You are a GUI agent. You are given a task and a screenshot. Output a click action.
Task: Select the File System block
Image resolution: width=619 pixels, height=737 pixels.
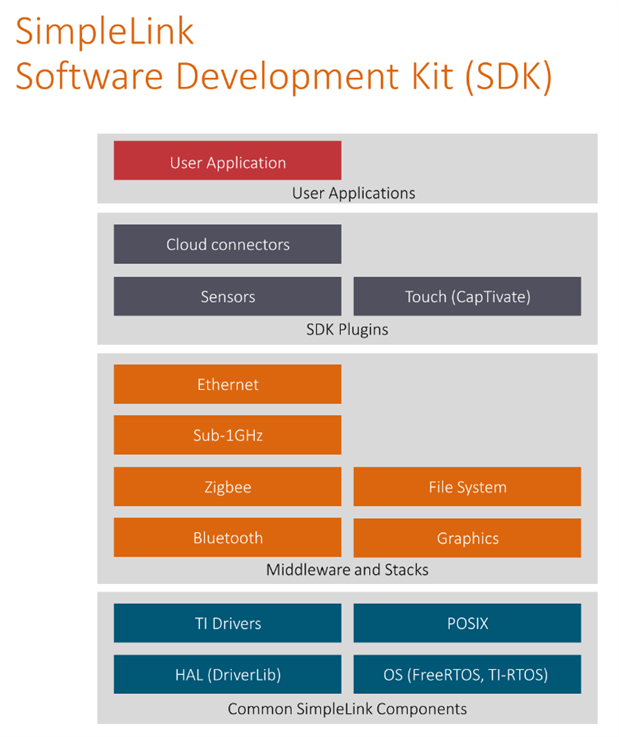point(467,486)
